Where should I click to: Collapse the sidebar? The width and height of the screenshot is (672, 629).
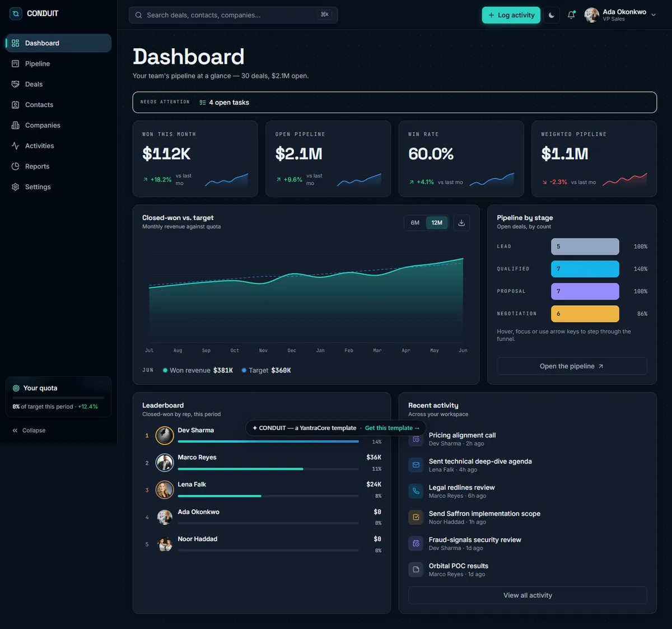click(x=29, y=430)
